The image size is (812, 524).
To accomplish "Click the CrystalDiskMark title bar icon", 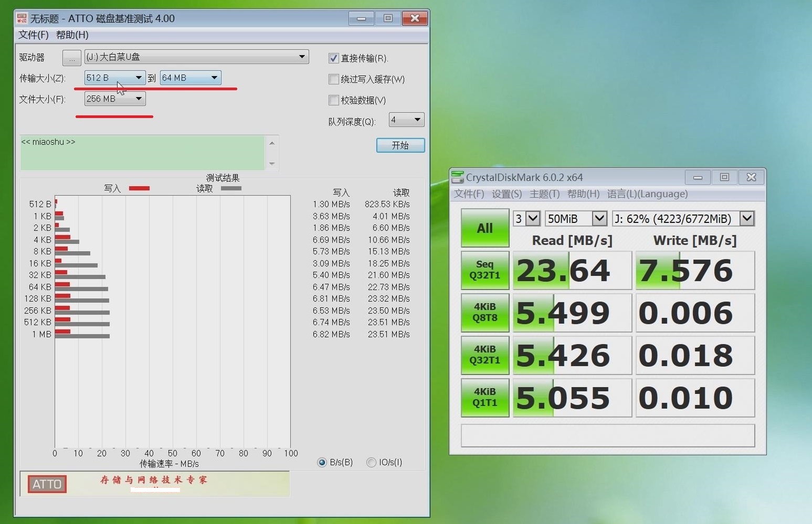I will (458, 177).
